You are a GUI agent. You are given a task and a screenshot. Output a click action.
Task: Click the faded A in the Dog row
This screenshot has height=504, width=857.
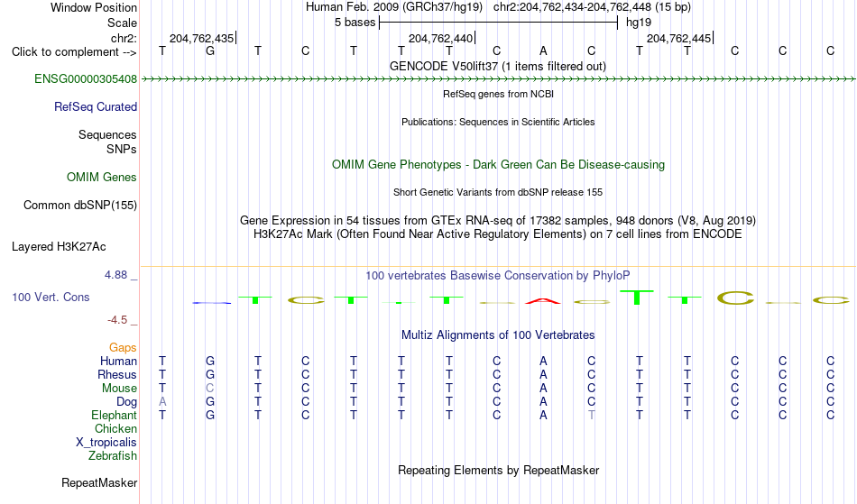coord(162,402)
